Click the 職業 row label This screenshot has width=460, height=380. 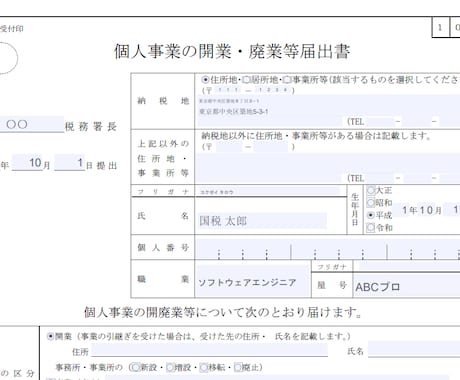(163, 279)
